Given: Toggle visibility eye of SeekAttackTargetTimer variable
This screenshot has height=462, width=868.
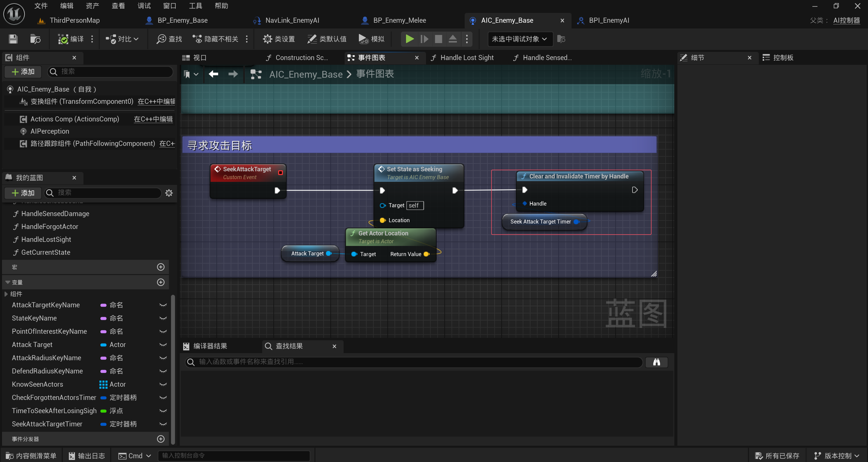Looking at the screenshot, I should tap(163, 424).
